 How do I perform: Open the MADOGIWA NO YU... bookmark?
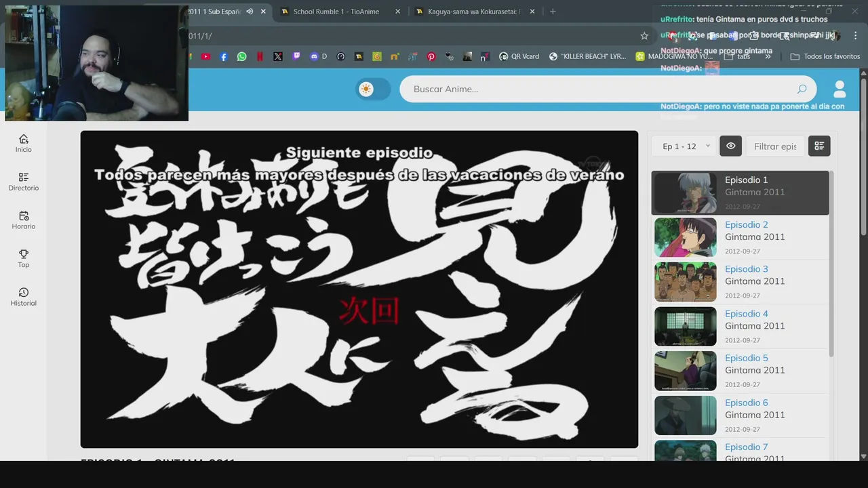674,56
